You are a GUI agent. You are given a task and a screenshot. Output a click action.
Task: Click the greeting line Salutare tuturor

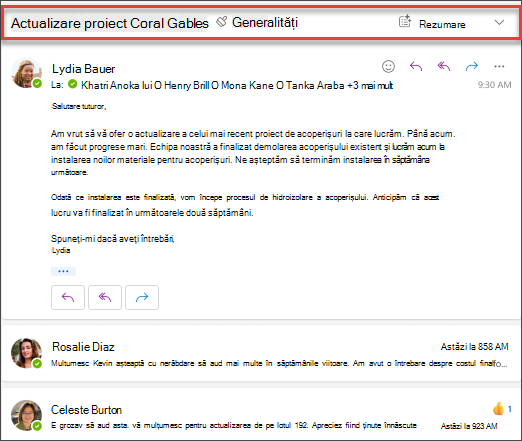tap(79, 106)
